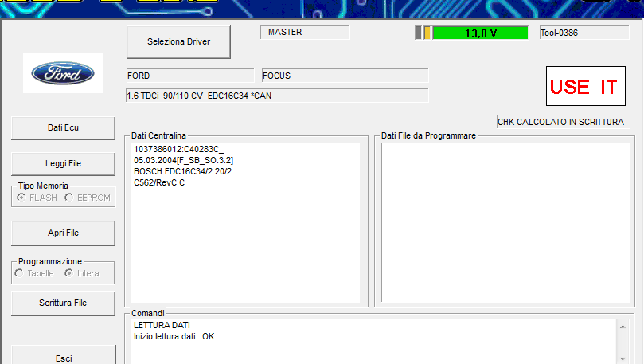
Task: Click the FOCUS model field
Action: click(x=345, y=76)
